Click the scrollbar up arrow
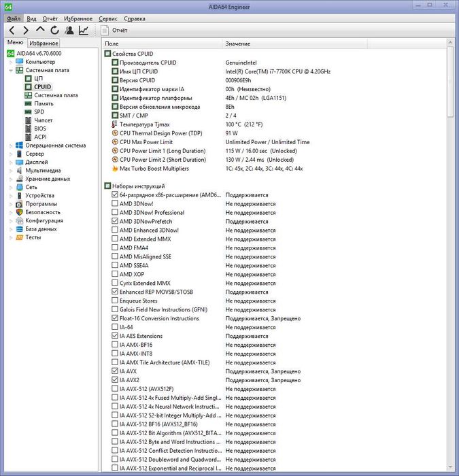 click(450, 43)
